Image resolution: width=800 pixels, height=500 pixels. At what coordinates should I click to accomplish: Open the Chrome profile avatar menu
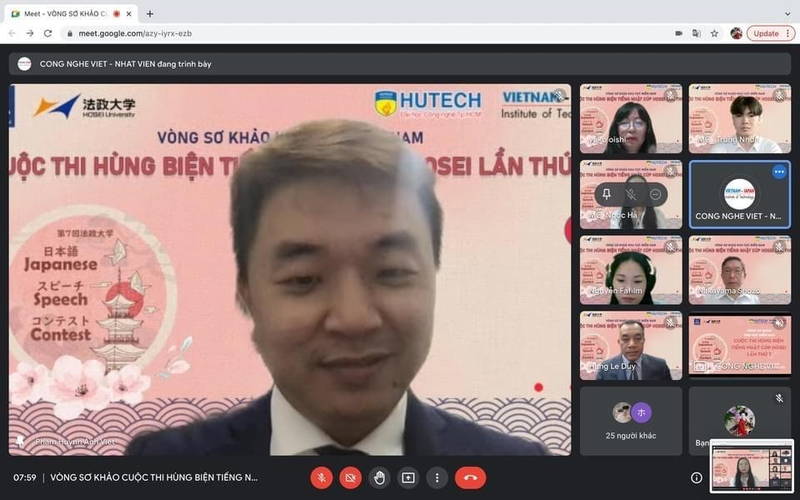click(736, 33)
